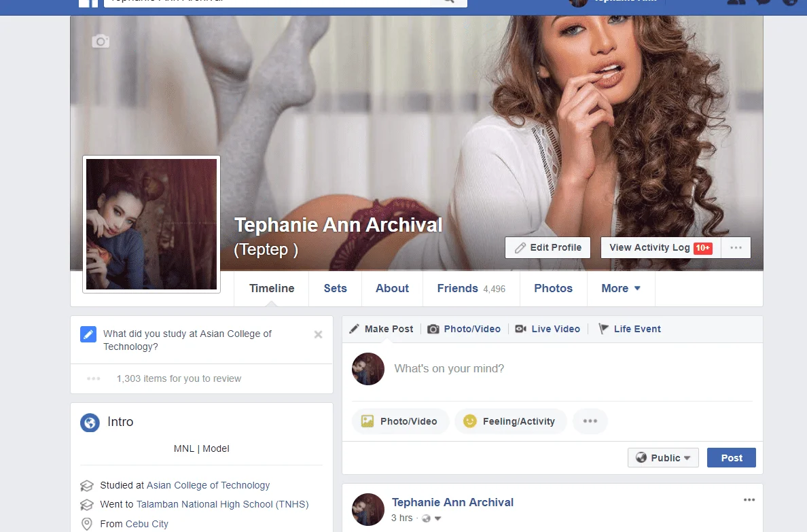Screen dimensions: 807x532
Task: Open the Public audience dropdown
Action: [x=663, y=458]
